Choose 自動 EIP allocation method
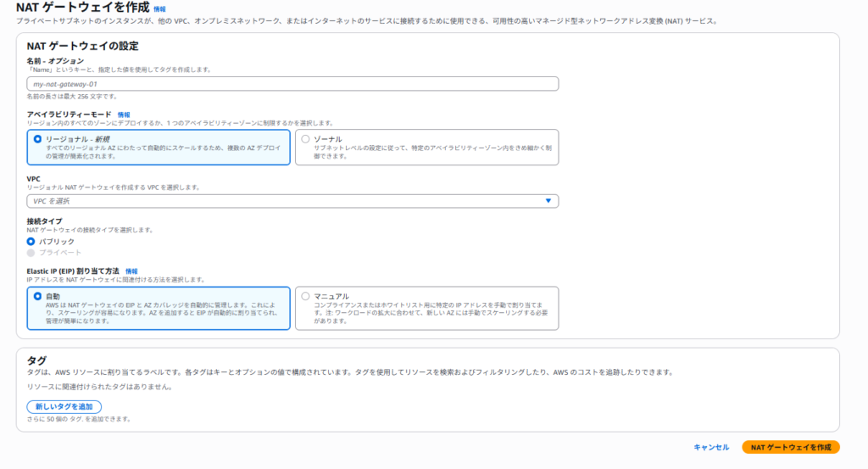The image size is (868, 469). click(x=37, y=296)
